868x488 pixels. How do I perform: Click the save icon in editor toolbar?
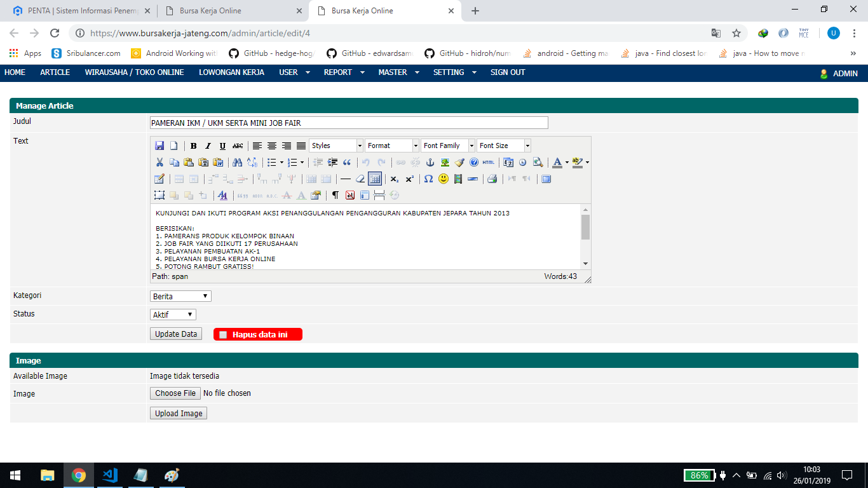[159, 146]
